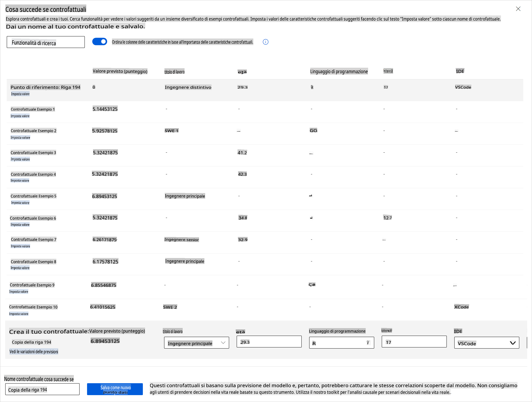
Task: Click Imposta valore under Controfattuale Esempio 1
Action: [20, 116]
